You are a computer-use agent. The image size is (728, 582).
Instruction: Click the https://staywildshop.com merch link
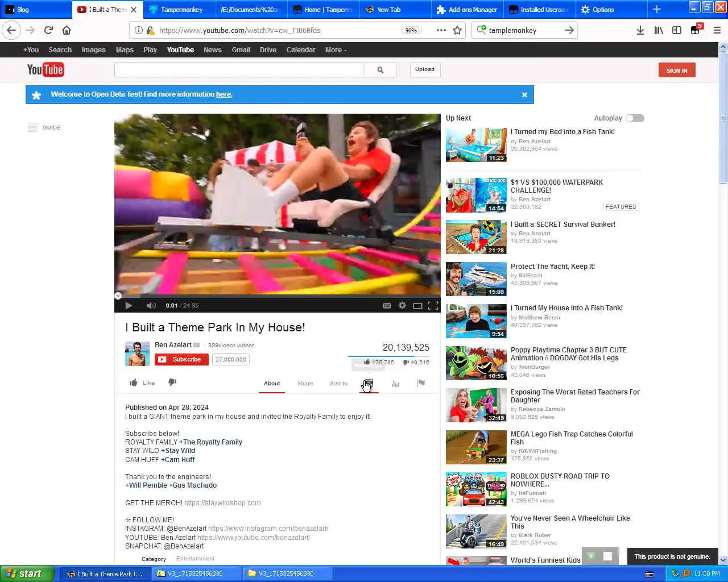222,503
